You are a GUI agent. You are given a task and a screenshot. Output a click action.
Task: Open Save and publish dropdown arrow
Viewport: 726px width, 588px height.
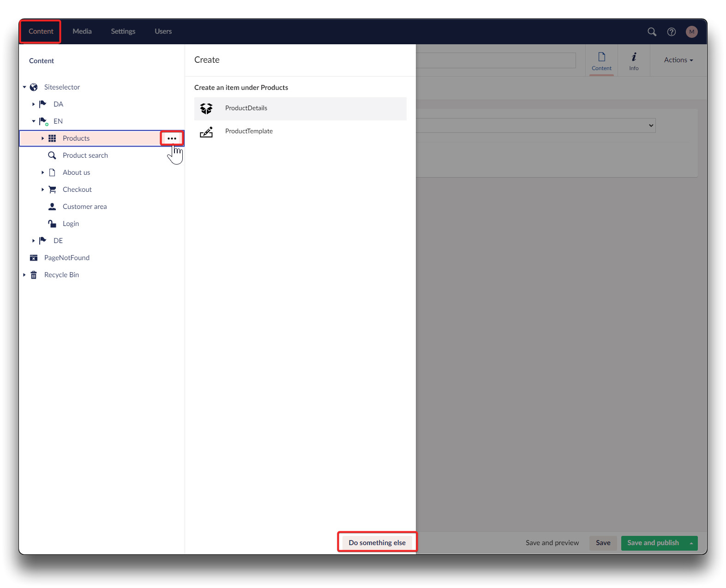coord(691,543)
